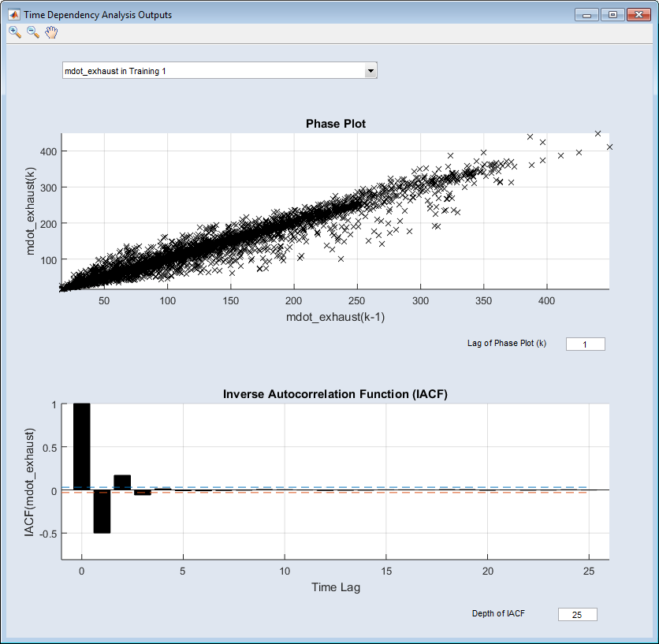Click the Inverse Autocorrelation Function chart title

335,394
